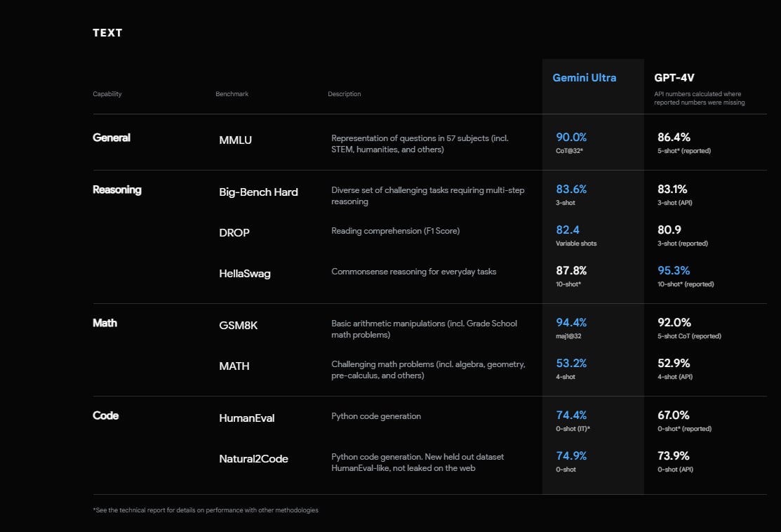Screen dimensions: 781x532
Task: Click Gemini Ultra's 90.0% MMLU score
Action: (x=571, y=138)
